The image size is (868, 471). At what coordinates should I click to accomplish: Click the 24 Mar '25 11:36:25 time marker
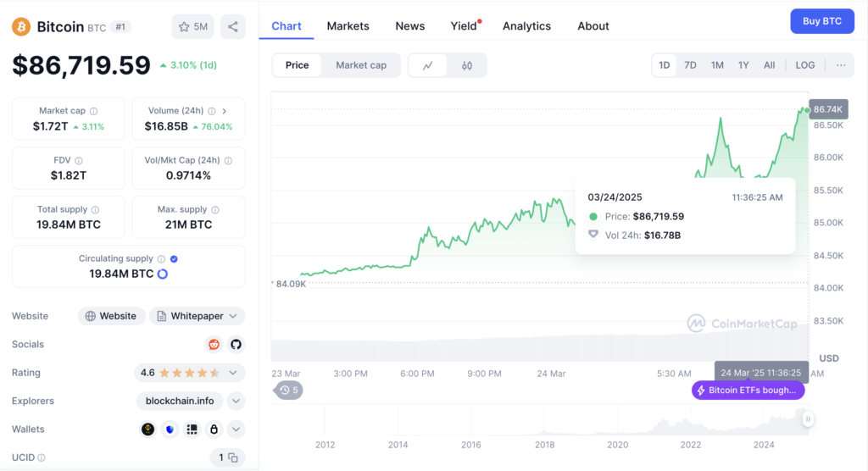760,373
